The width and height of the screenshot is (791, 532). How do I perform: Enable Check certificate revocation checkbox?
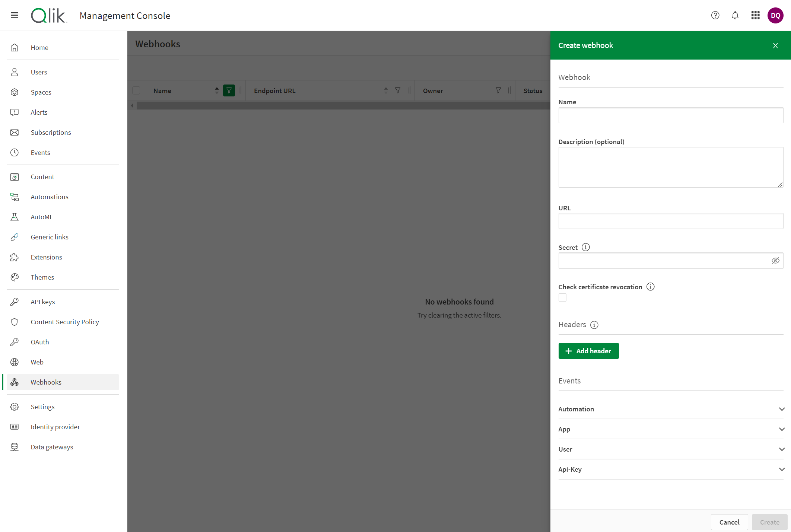click(x=562, y=297)
